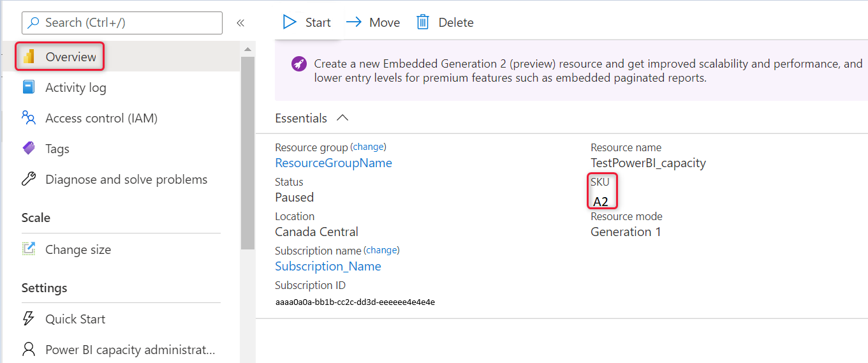Click the Power BI Overview icon
This screenshot has width=868, height=363.
pyautogui.click(x=29, y=57)
